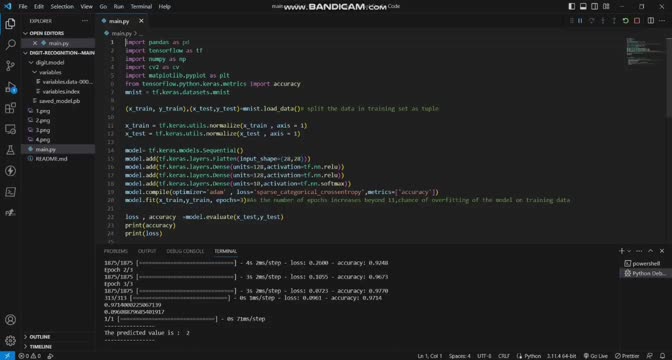Open the Source Control view
The height and width of the screenshot is (360, 672).
pos(10,66)
